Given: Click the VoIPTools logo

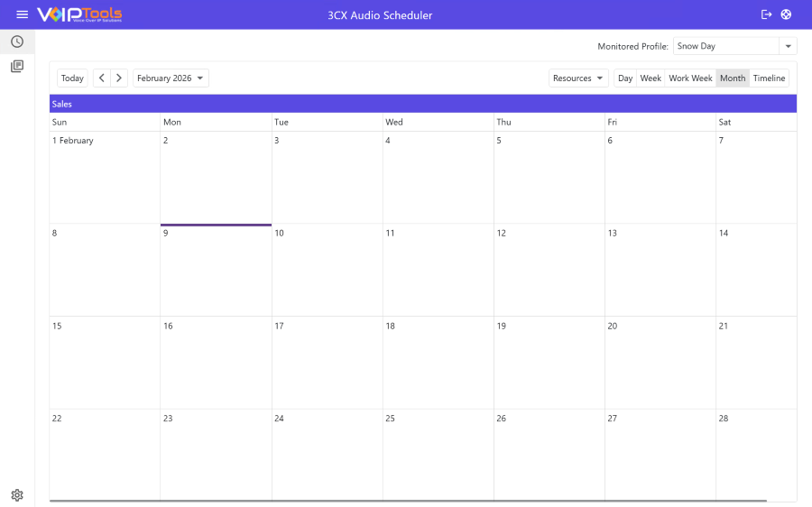Looking at the screenshot, I should [x=79, y=14].
